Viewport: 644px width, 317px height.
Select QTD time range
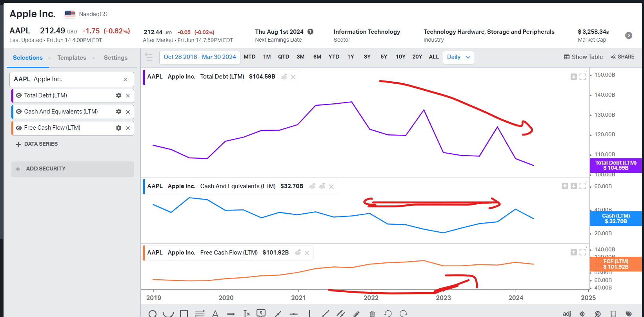click(x=284, y=57)
